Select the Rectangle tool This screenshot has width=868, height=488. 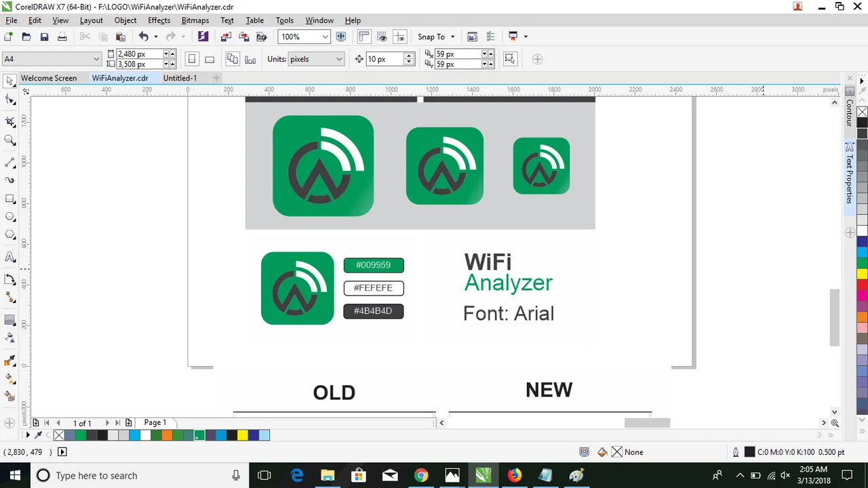(9, 199)
